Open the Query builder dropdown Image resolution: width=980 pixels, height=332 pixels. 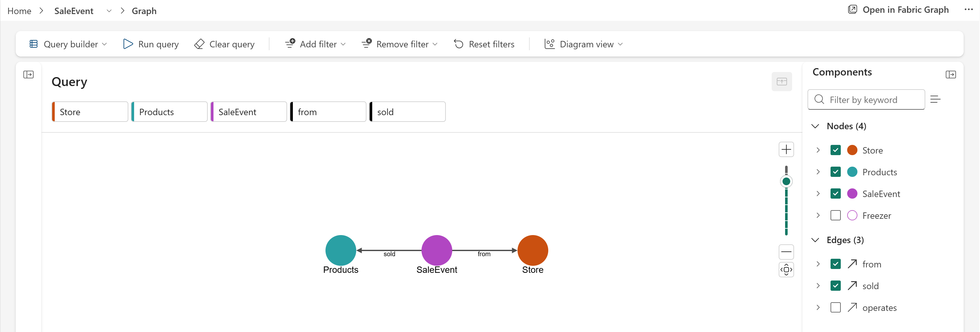tap(68, 44)
